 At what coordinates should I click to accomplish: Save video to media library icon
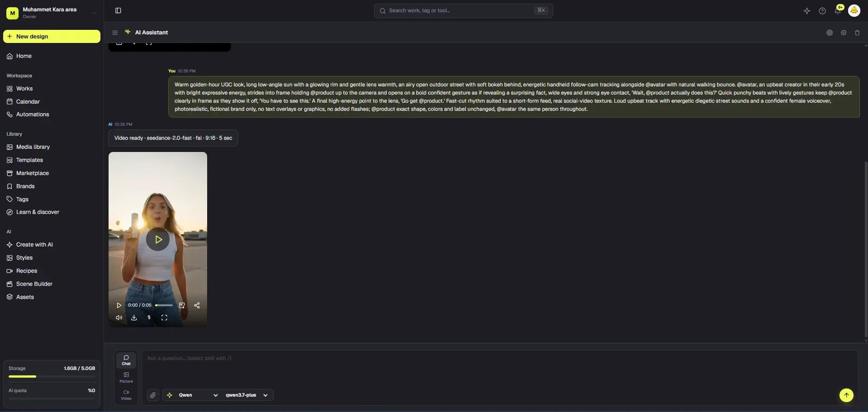click(182, 305)
